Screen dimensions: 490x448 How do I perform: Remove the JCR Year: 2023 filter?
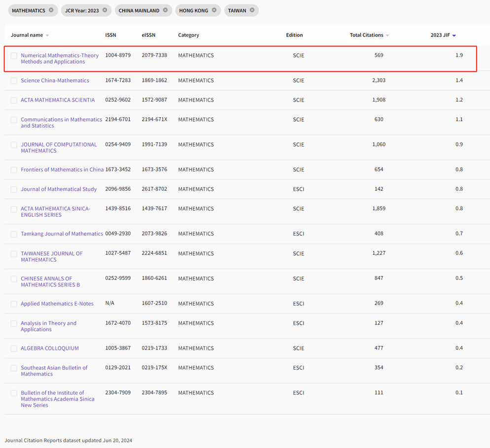(105, 10)
